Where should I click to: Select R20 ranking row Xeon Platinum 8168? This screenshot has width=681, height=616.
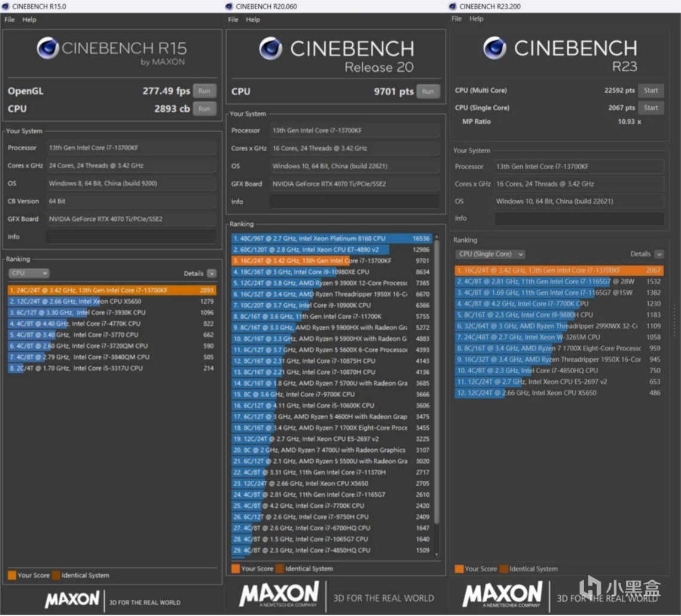331,239
